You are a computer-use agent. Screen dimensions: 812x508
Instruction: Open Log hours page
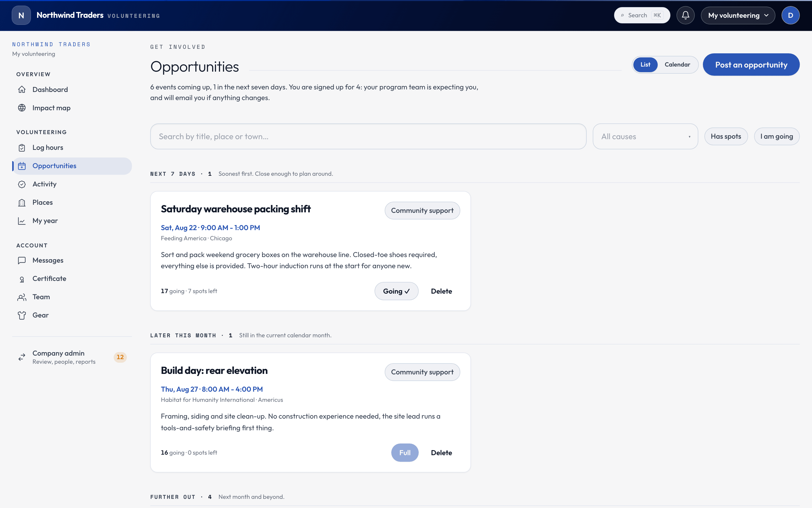(72, 148)
